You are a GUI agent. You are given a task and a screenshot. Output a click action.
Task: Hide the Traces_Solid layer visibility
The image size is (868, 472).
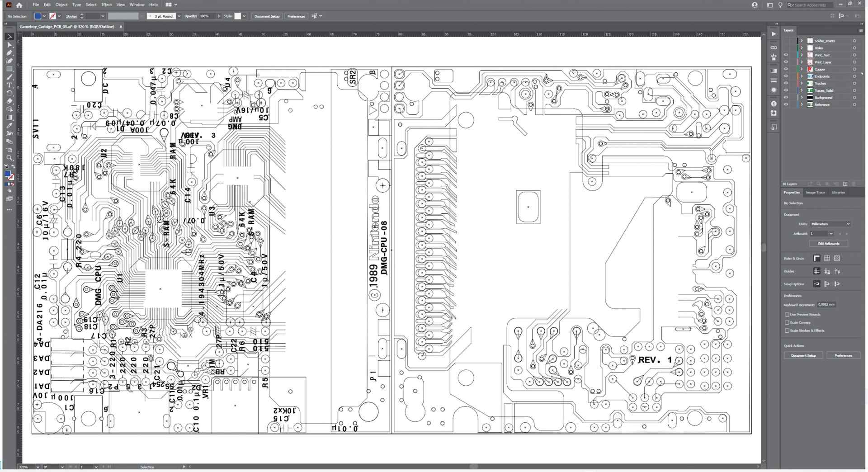(786, 90)
